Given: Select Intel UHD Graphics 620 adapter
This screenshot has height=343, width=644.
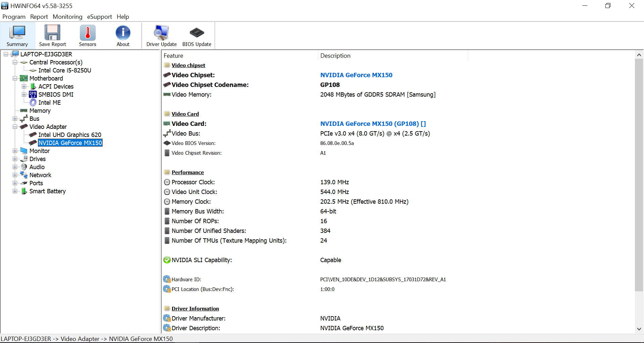Looking at the screenshot, I should 70,135.
